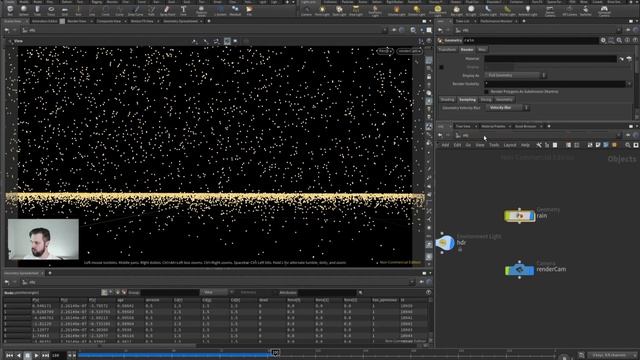Viewport: 640px width, 360px height.
Task: Open Geometry Velocity Blur dropdown
Action: tap(507, 108)
